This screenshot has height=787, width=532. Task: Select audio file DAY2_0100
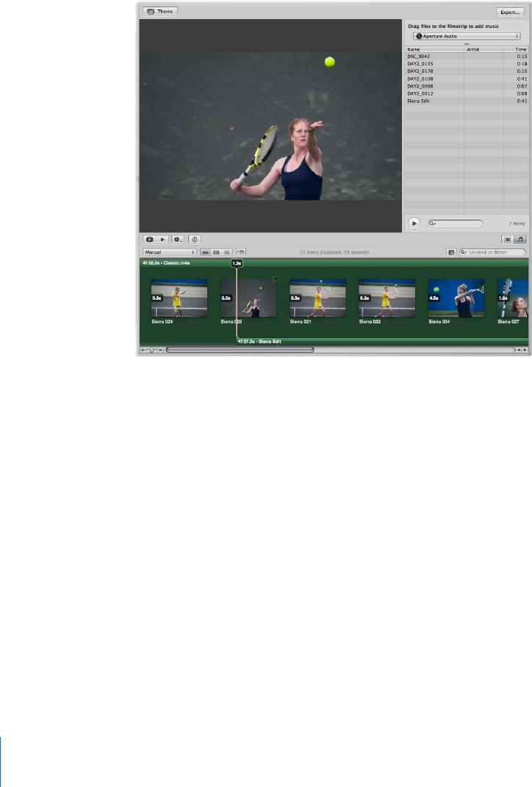coord(467,79)
